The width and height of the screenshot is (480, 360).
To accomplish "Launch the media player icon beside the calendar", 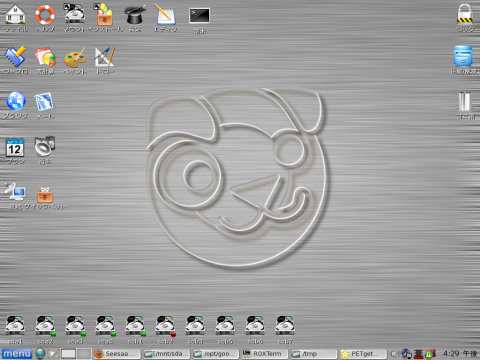I will (45, 146).
